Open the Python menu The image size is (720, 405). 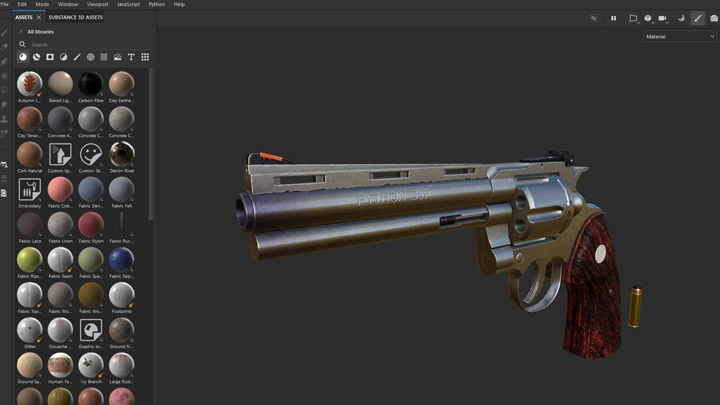[x=157, y=4]
